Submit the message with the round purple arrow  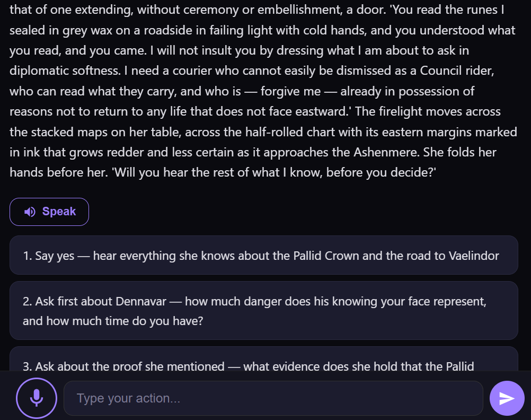507,398
